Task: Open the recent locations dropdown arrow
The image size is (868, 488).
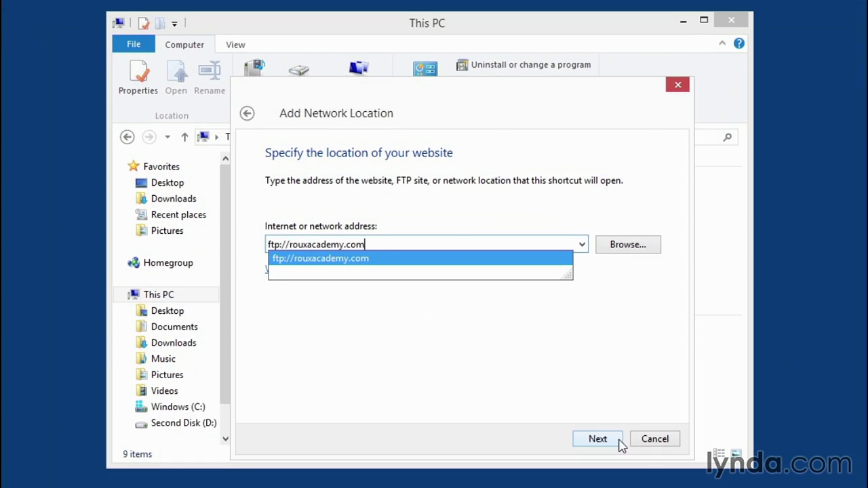Action: coord(167,137)
